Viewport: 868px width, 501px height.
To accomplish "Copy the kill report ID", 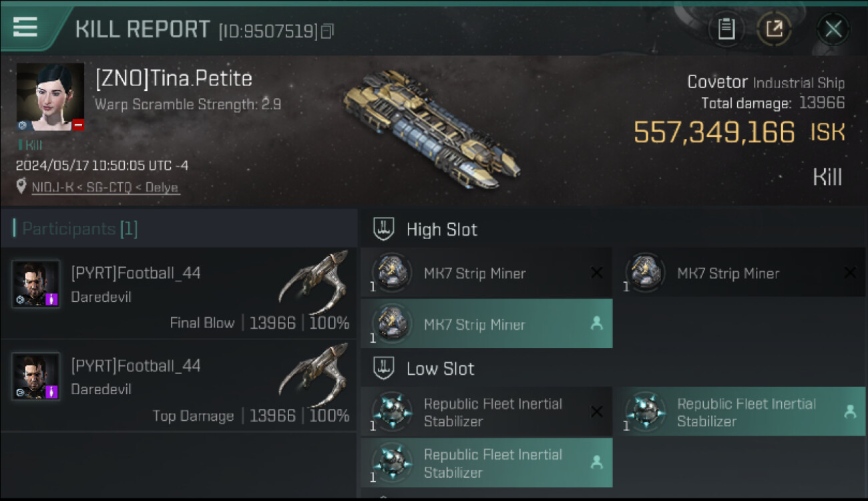I will [x=327, y=31].
